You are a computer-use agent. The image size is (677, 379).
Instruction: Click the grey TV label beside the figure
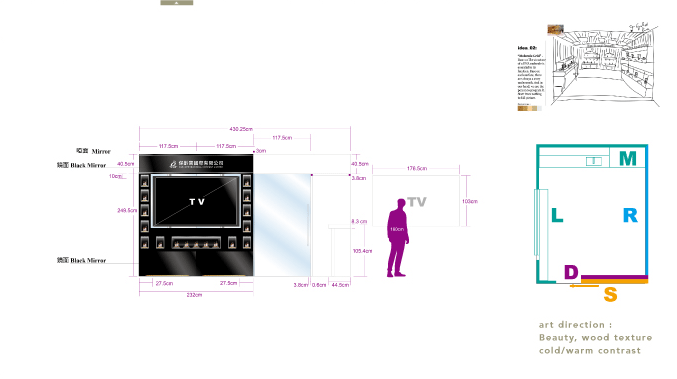pyautogui.click(x=417, y=202)
